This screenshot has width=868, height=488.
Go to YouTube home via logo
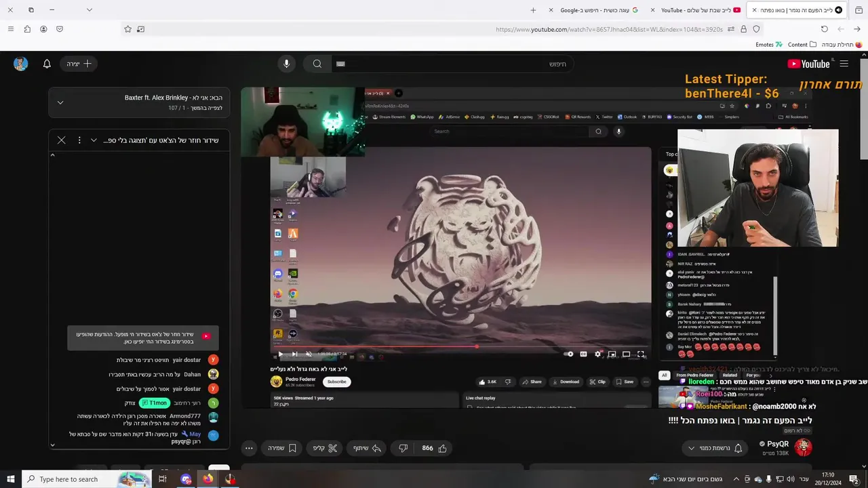[x=808, y=64]
